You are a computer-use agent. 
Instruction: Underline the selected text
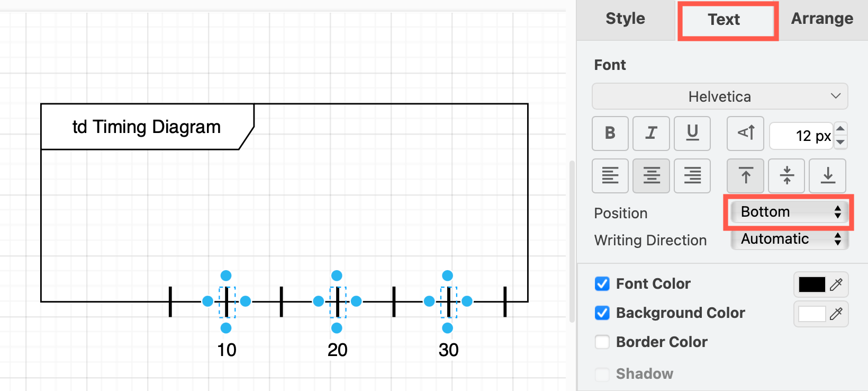tap(692, 134)
